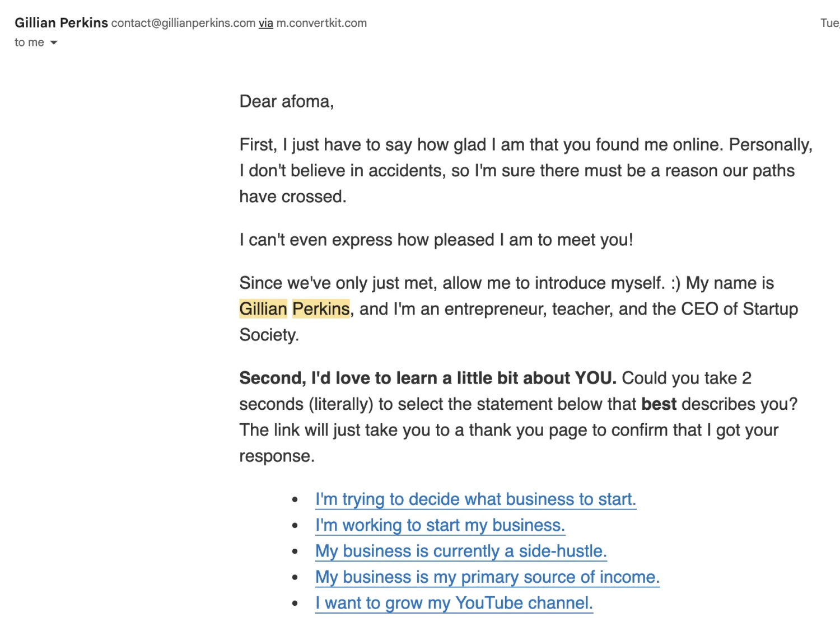Click the "Dear afoma," greeting line
The height and width of the screenshot is (636, 840).
tap(286, 101)
